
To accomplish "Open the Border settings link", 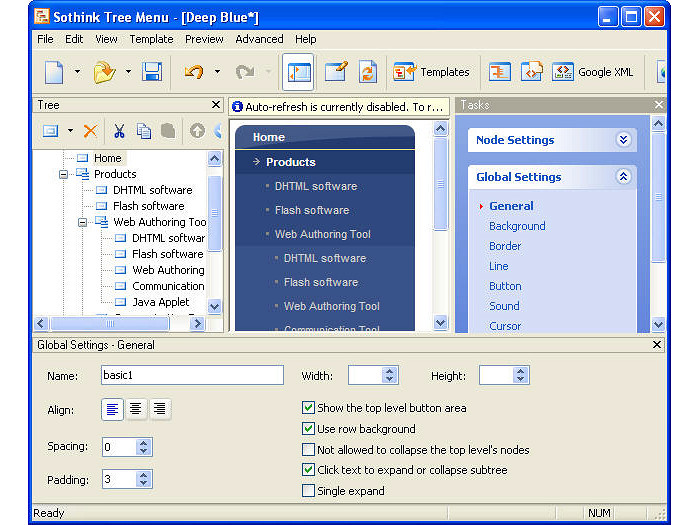I will 505,246.
